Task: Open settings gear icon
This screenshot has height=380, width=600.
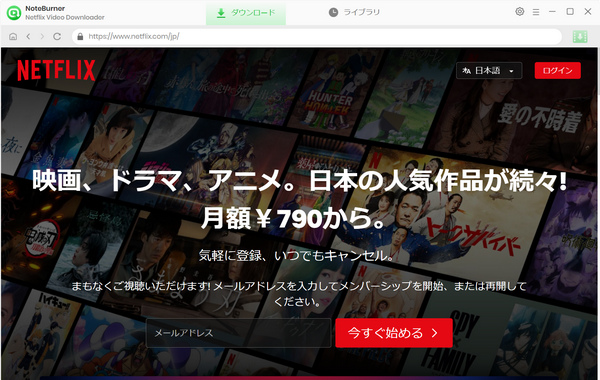Action: 519,11
